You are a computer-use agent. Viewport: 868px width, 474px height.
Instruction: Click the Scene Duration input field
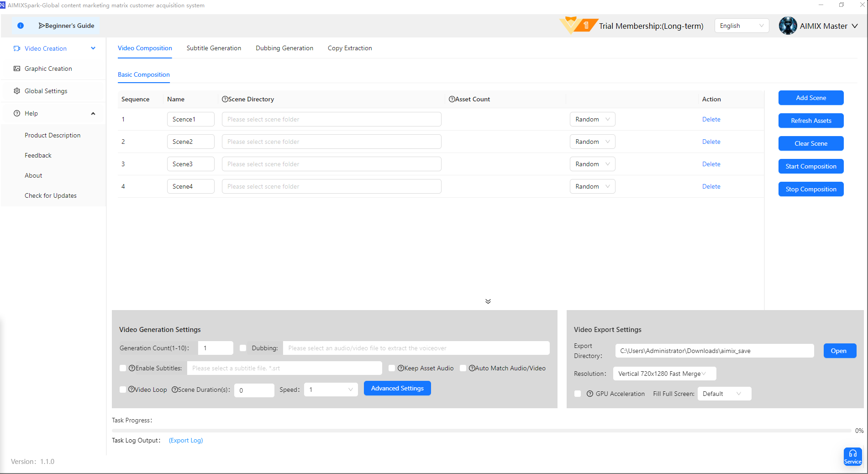[254, 390]
